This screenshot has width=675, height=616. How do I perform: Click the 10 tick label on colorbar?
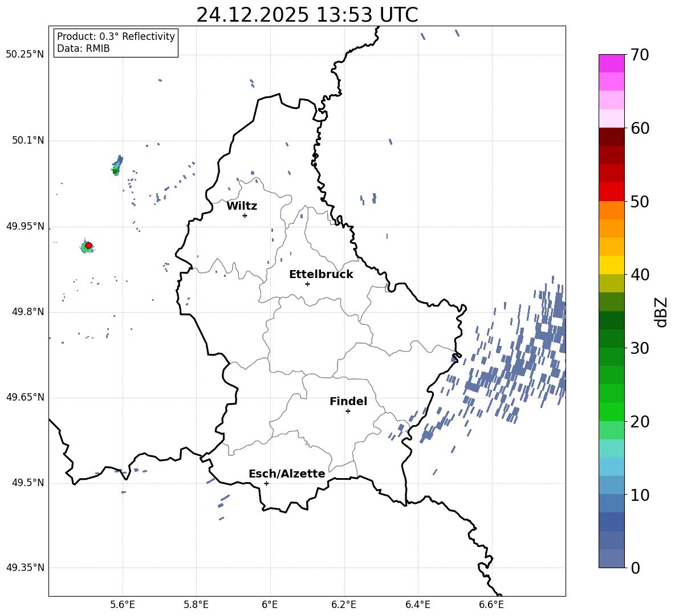point(639,495)
